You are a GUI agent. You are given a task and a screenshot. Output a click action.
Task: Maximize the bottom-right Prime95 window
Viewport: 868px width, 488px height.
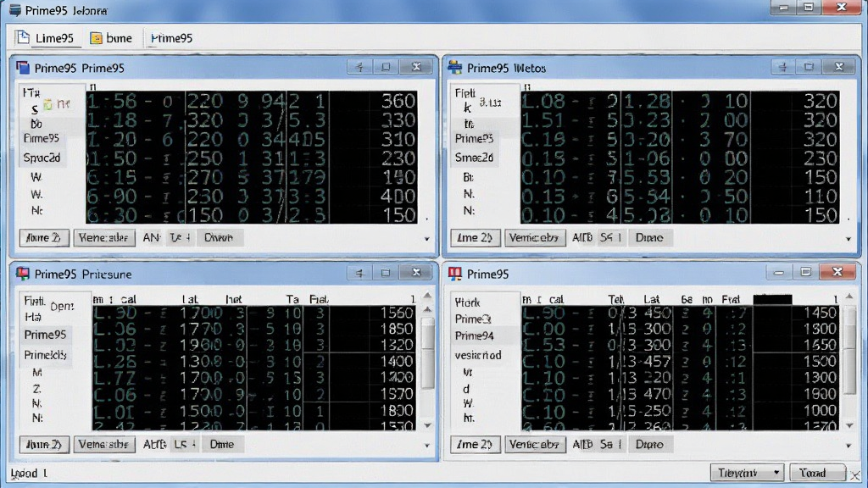coord(806,272)
